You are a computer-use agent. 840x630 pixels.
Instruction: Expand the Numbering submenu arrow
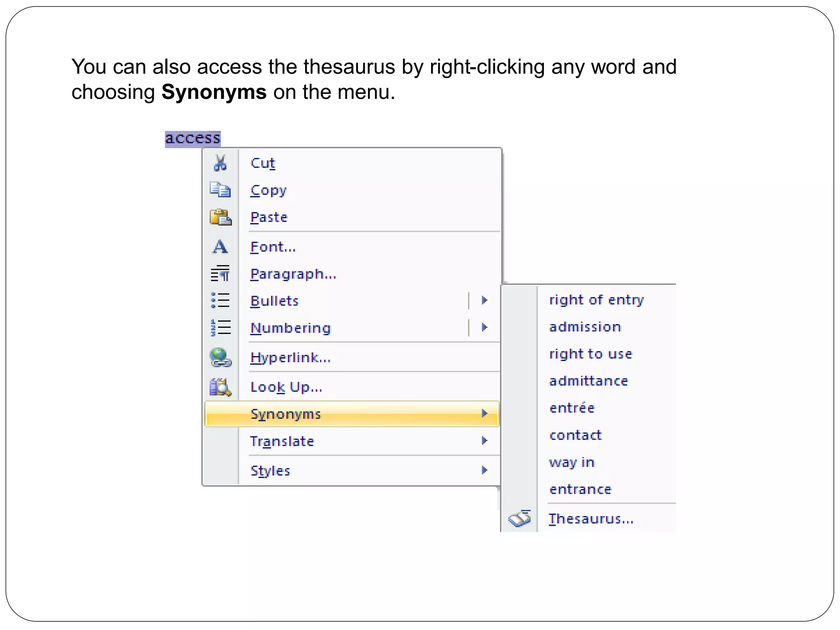coord(484,327)
